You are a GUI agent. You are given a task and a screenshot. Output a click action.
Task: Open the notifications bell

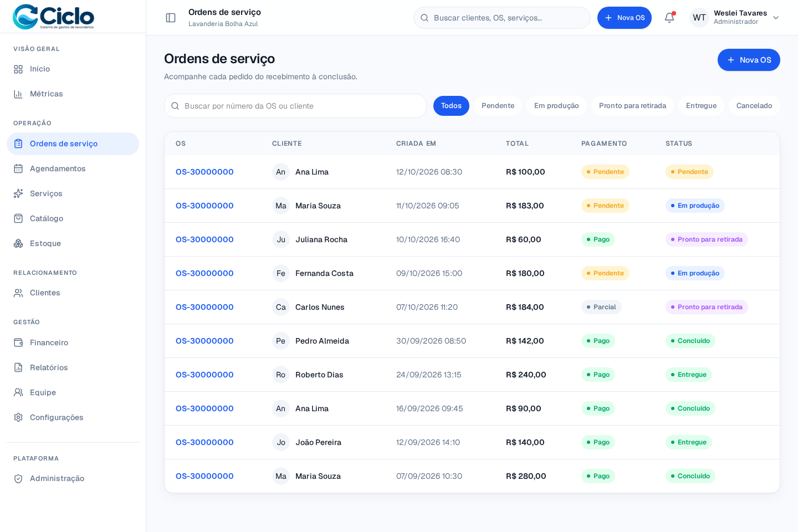pos(669,18)
